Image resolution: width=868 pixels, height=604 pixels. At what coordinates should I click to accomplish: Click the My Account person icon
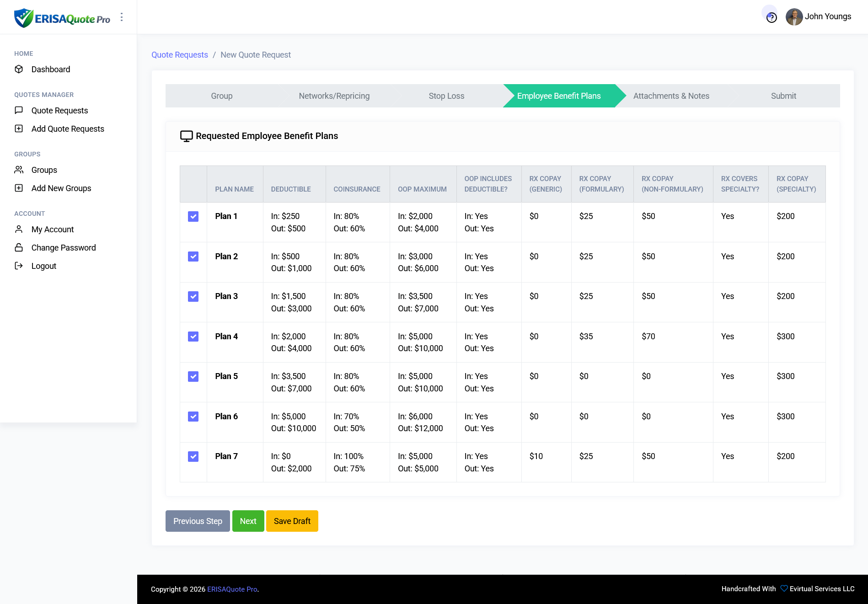[x=19, y=229]
